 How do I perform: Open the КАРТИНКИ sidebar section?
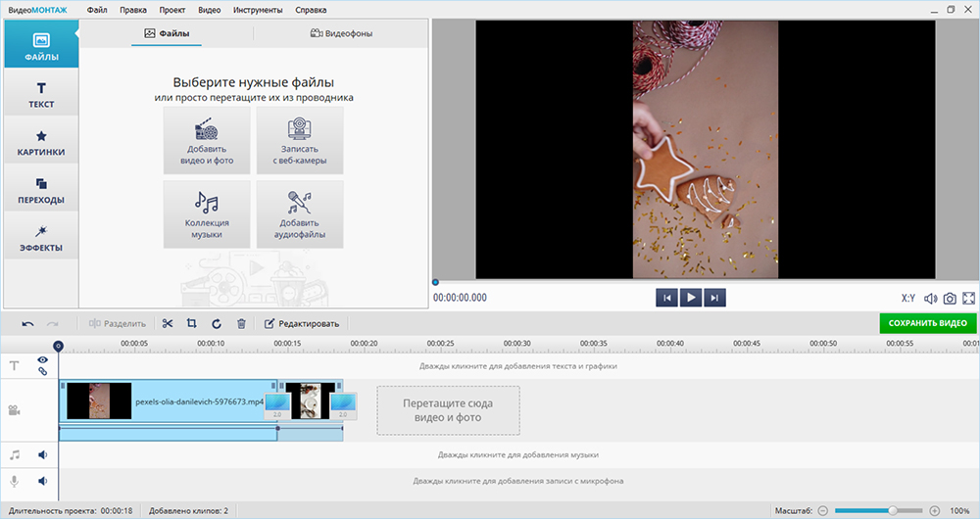pyautogui.click(x=41, y=141)
